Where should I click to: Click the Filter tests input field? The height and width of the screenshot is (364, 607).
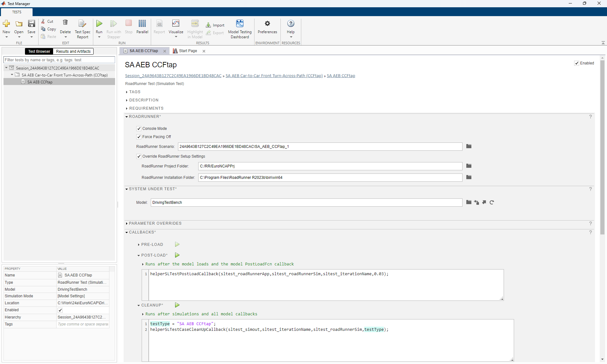point(59,60)
